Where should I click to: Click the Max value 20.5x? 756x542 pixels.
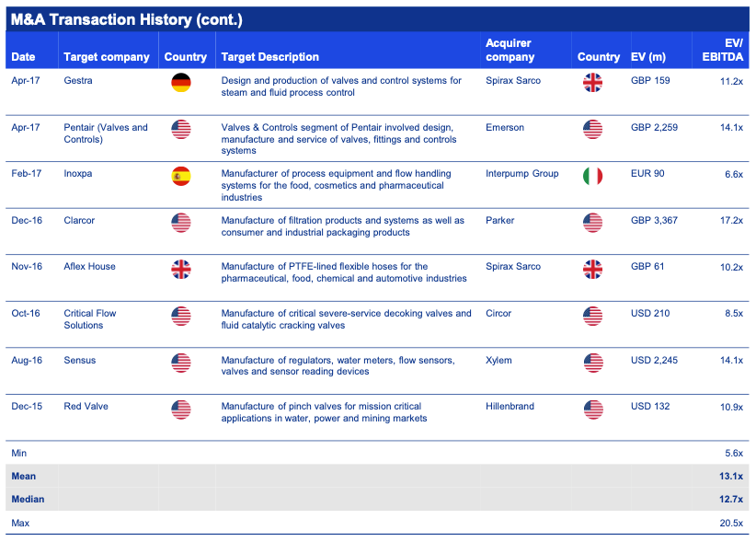731,524
